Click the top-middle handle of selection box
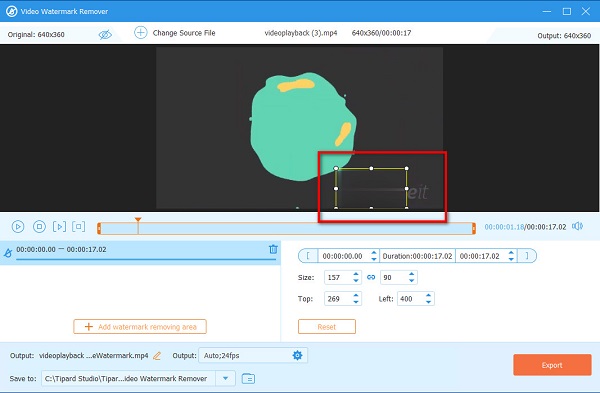The image size is (600, 393). point(371,168)
